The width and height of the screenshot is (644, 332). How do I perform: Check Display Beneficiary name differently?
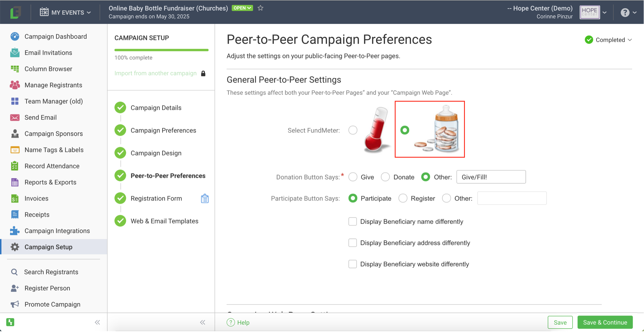pyautogui.click(x=352, y=221)
